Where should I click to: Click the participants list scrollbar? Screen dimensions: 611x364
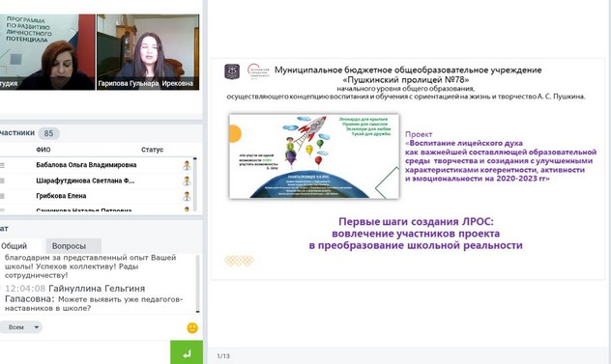[195, 184]
